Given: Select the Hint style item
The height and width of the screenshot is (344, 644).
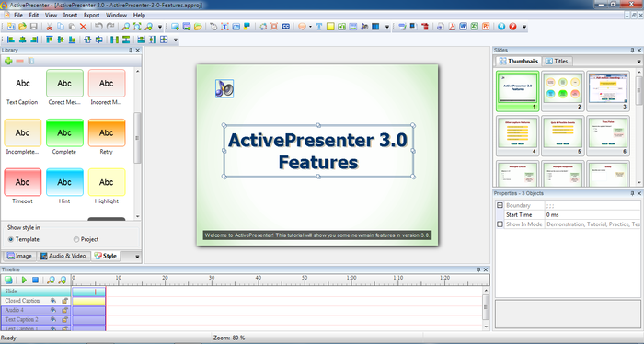Looking at the screenshot, I should (x=64, y=187).
